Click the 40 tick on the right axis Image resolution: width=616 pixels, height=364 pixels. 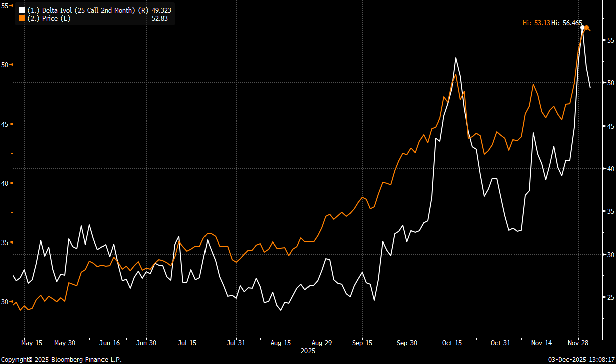click(x=611, y=168)
